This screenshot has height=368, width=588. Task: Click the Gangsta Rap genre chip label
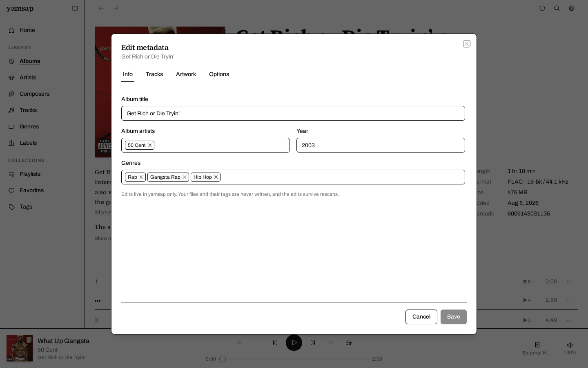(x=165, y=177)
